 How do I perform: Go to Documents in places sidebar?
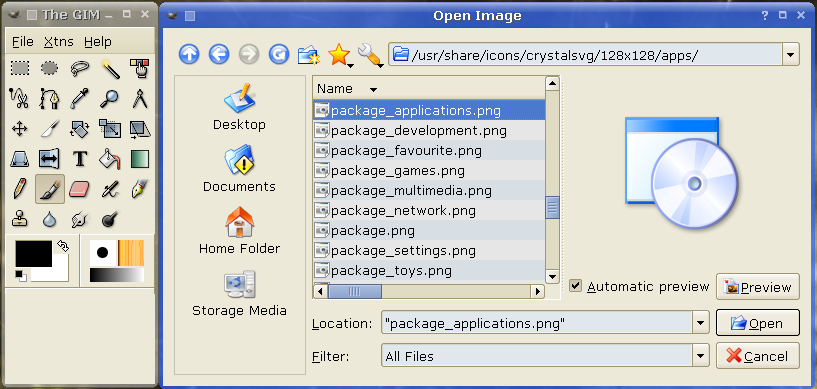point(239,169)
